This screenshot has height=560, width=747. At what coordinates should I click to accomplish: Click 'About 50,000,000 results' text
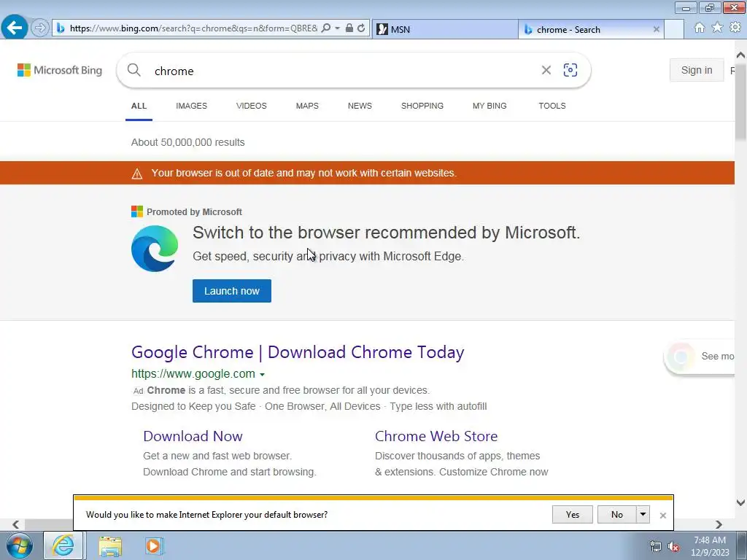point(187,142)
